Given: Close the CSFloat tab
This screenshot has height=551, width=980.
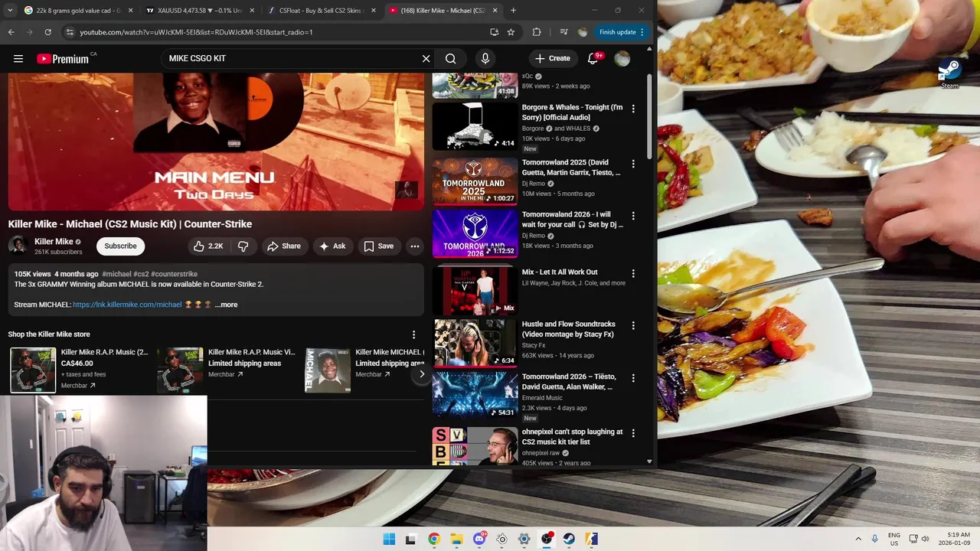Looking at the screenshot, I should 373,11.
